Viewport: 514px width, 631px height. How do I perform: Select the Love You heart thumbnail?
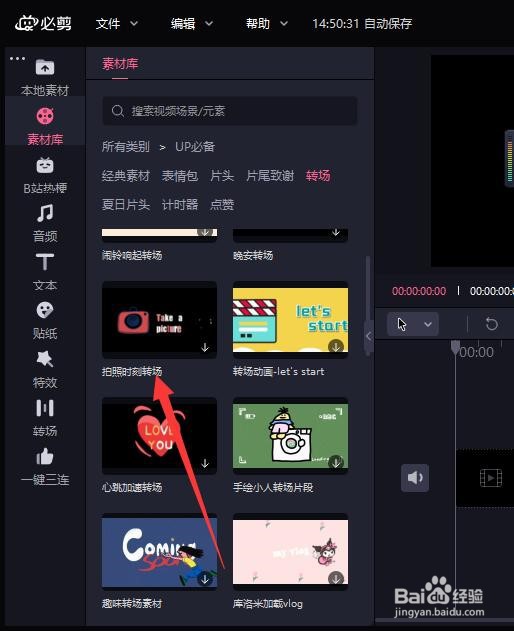click(159, 436)
